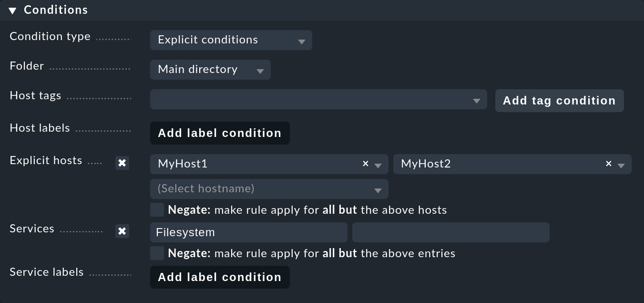This screenshot has height=303, width=644.
Task: Click the Conditions header title
Action: pyautogui.click(x=55, y=10)
